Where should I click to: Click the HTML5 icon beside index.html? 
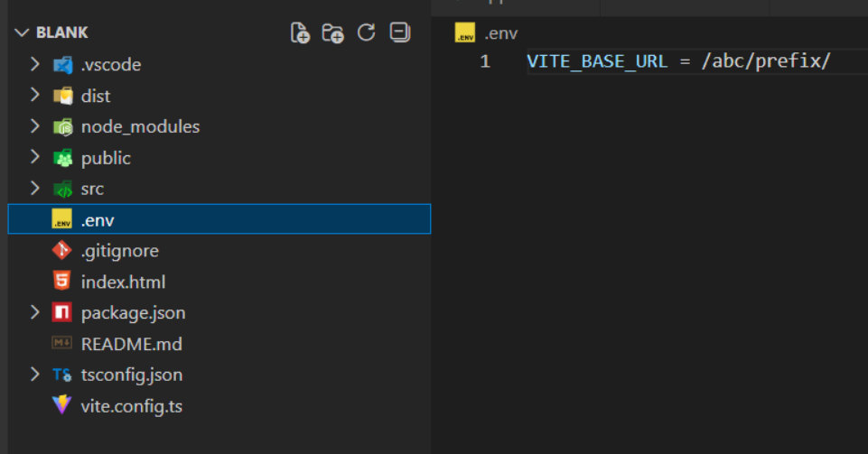pos(62,282)
